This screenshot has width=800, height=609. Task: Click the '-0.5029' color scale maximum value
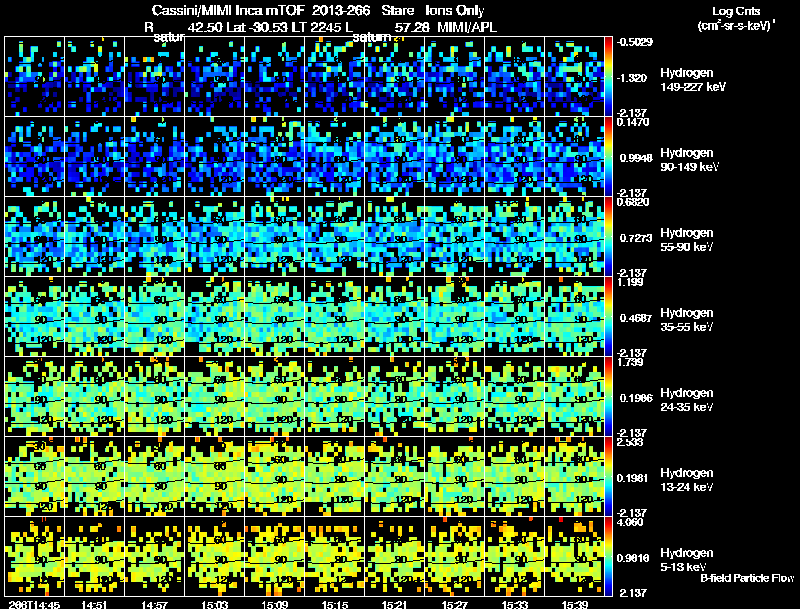point(635,42)
